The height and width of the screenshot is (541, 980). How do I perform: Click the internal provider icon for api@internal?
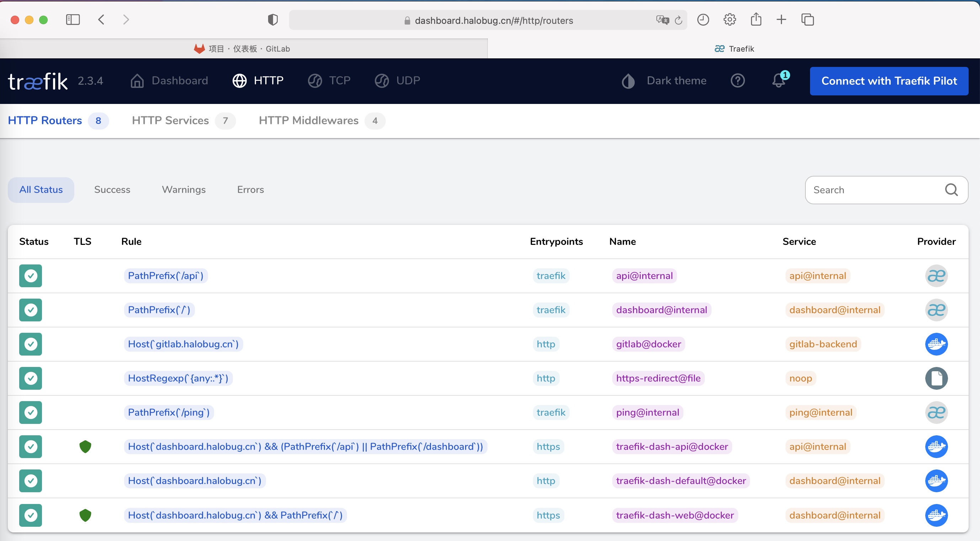pyautogui.click(x=936, y=275)
